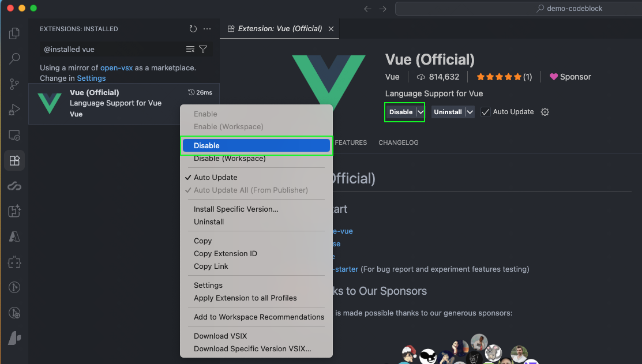Image resolution: width=642 pixels, height=364 pixels.
Task: Refresh the installed extensions list
Action: [x=193, y=29]
